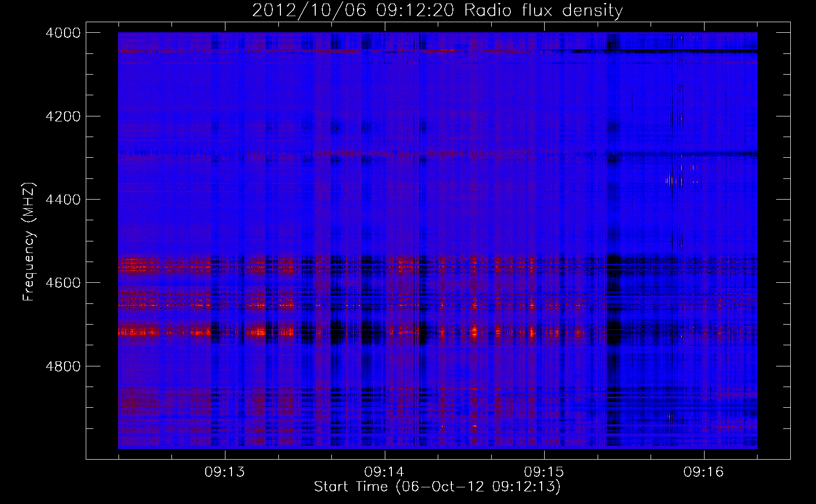Click the 4600 frequency tick label
The width and height of the screenshot is (816, 504).
pos(63,283)
